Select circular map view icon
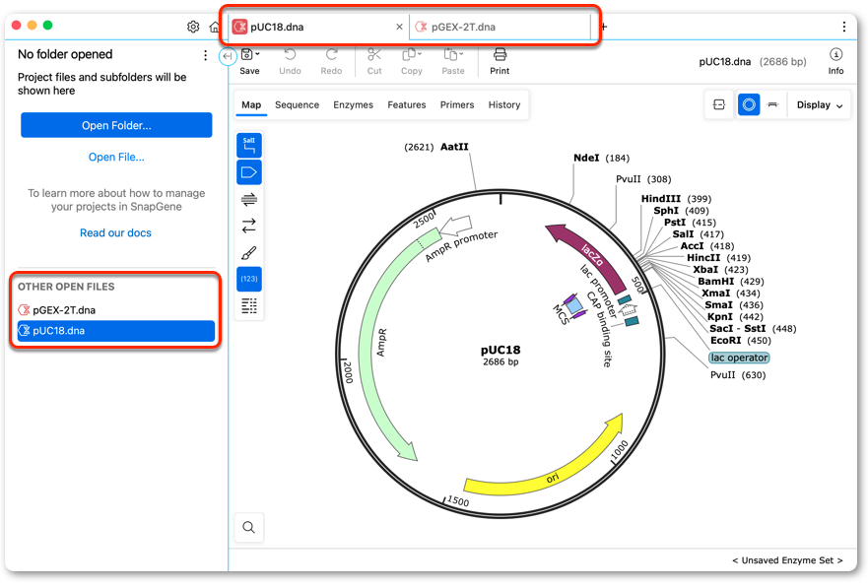 point(749,104)
